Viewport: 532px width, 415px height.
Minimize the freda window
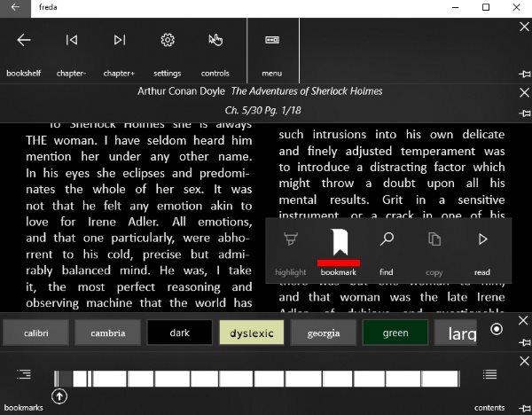click(456, 7)
